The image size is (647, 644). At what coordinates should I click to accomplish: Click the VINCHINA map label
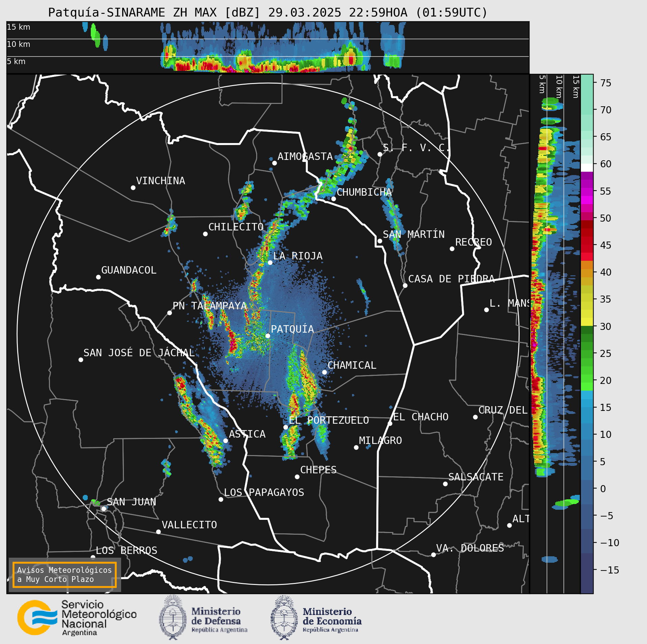[x=161, y=181]
